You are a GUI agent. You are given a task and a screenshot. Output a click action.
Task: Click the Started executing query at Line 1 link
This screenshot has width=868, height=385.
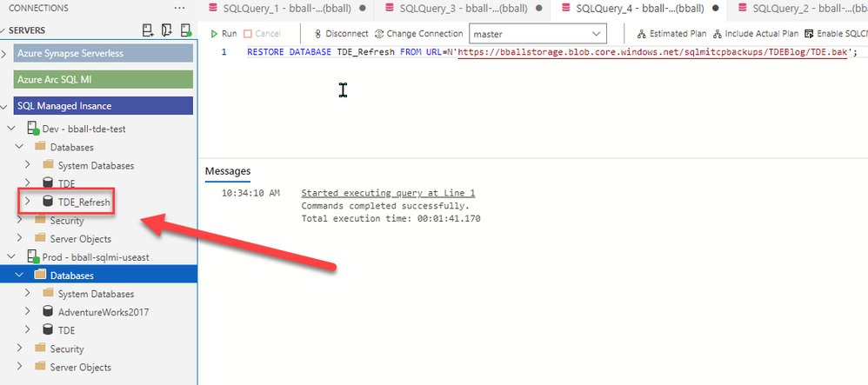[x=388, y=193]
